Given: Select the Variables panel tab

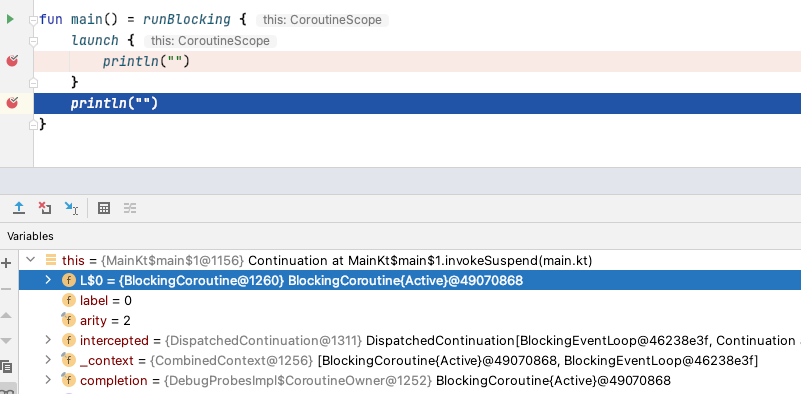Looking at the screenshot, I should (x=30, y=236).
